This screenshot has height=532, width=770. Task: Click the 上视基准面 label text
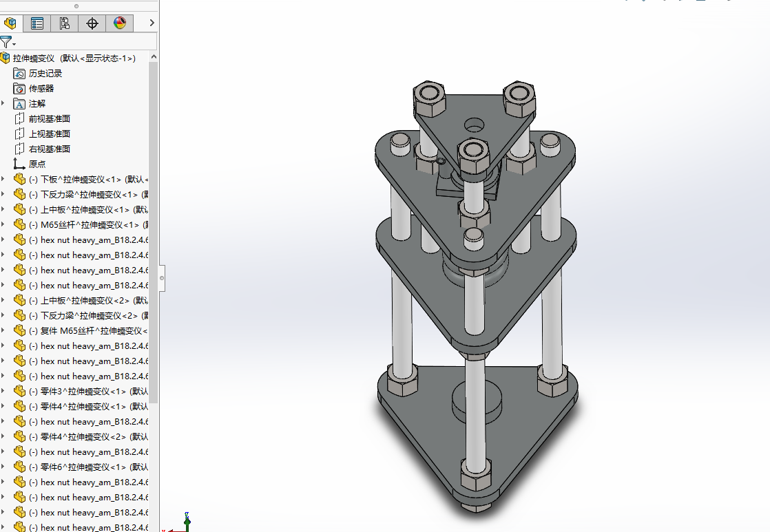[x=49, y=134]
